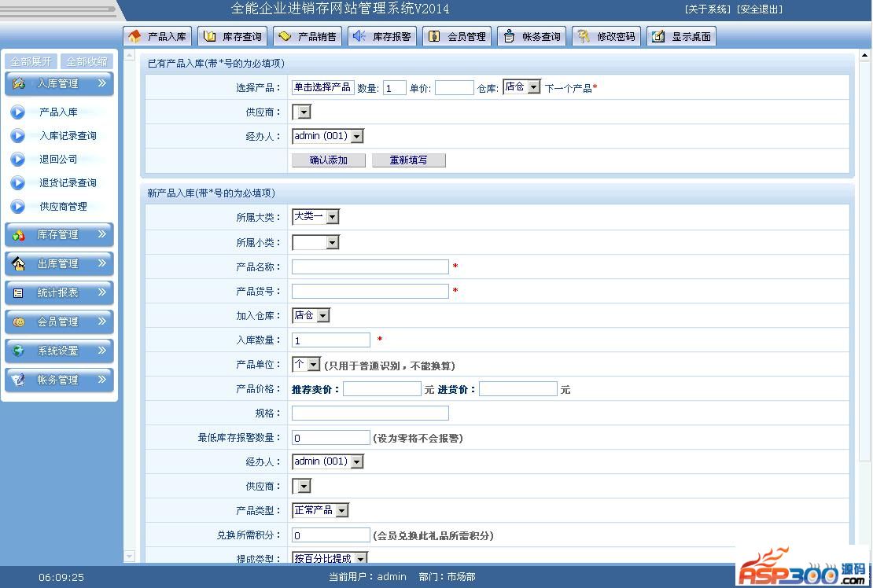Click the 会员管理 toolbar icon
Image resolution: width=873 pixels, height=588 pixels.
434,36
